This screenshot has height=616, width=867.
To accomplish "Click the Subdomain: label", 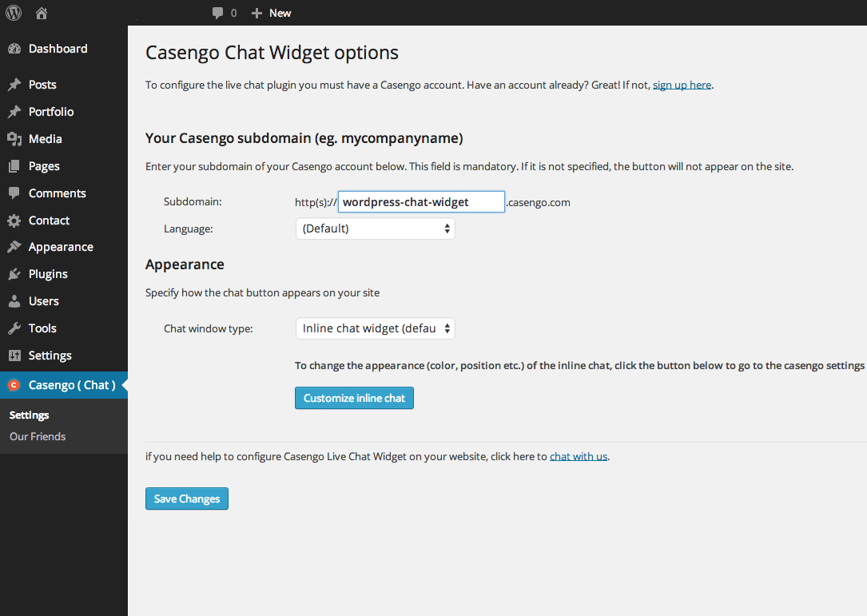I will click(193, 202).
